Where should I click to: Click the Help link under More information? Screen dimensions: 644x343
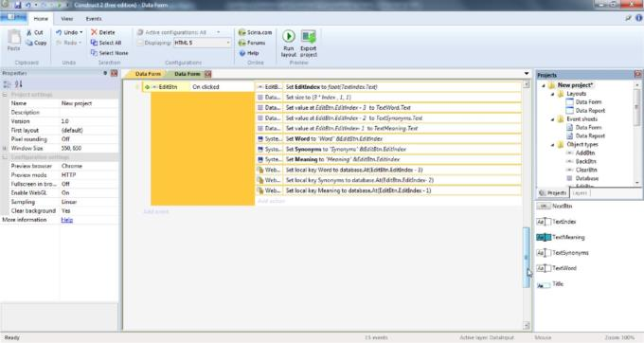click(x=67, y=220)
